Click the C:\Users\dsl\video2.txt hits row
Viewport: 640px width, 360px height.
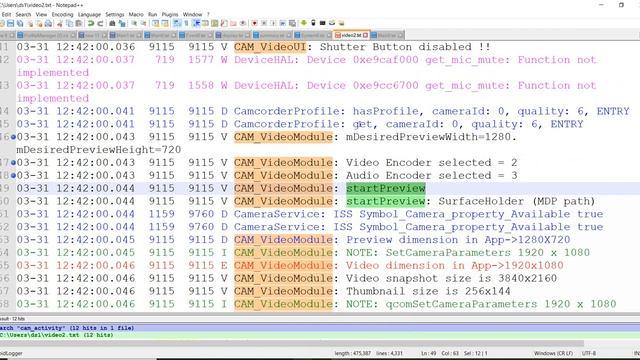click(x=320, y=335)
